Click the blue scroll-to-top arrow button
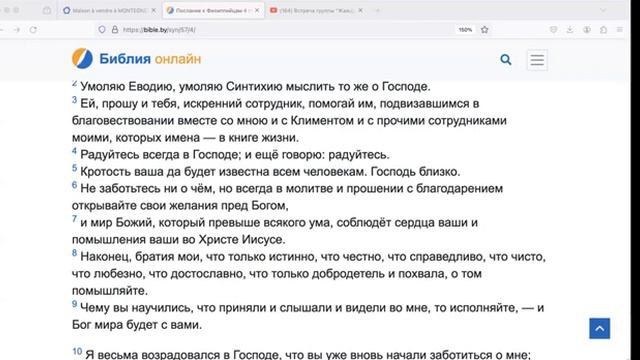This screenshot has height=360, width=640. [x=600, y=328]
